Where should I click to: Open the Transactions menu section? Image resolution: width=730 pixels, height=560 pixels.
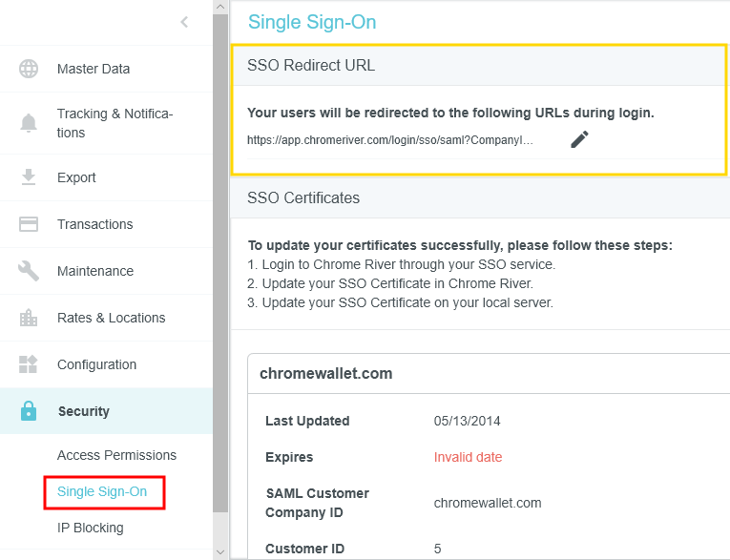pos(94,224)
